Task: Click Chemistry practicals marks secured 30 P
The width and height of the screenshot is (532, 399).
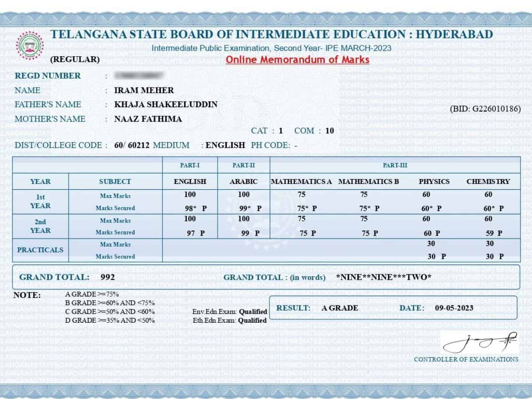Action: point(495,256)
